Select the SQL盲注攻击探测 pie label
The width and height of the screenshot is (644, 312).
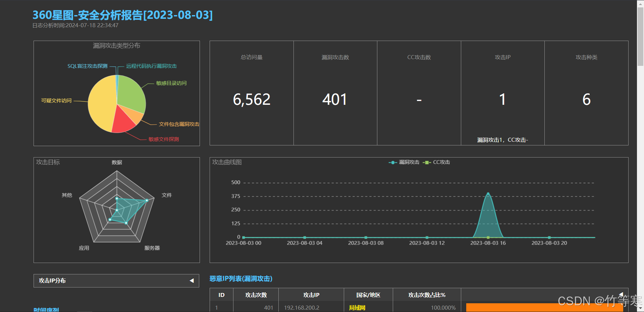point(88,66)
